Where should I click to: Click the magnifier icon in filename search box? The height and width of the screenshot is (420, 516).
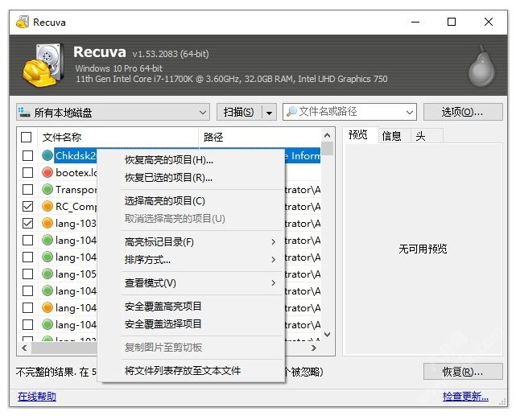291,112
